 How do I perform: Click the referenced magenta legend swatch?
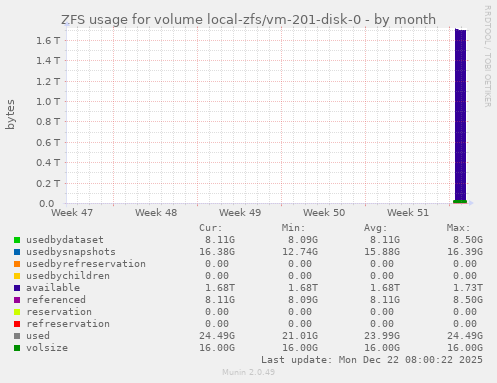pyautogui.click(x=17, y=300)
